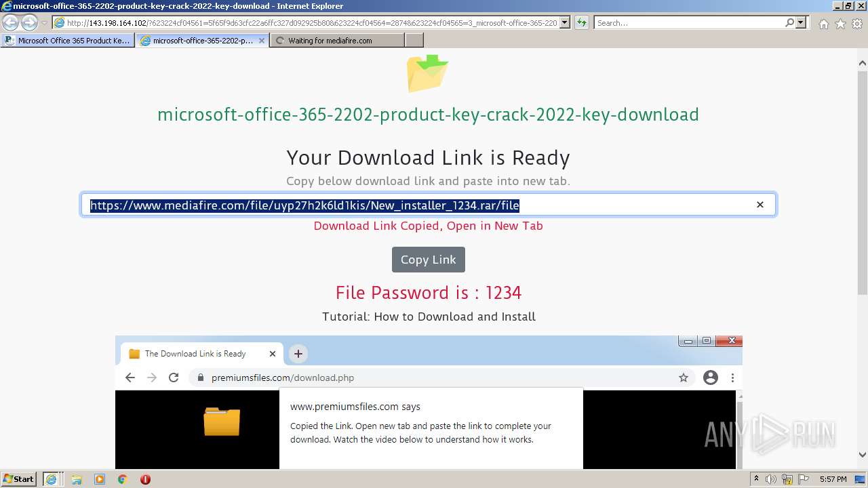Viewport: 868px width, 488px height.
Task: Click the Copy Link button
Action: (429, 260)
